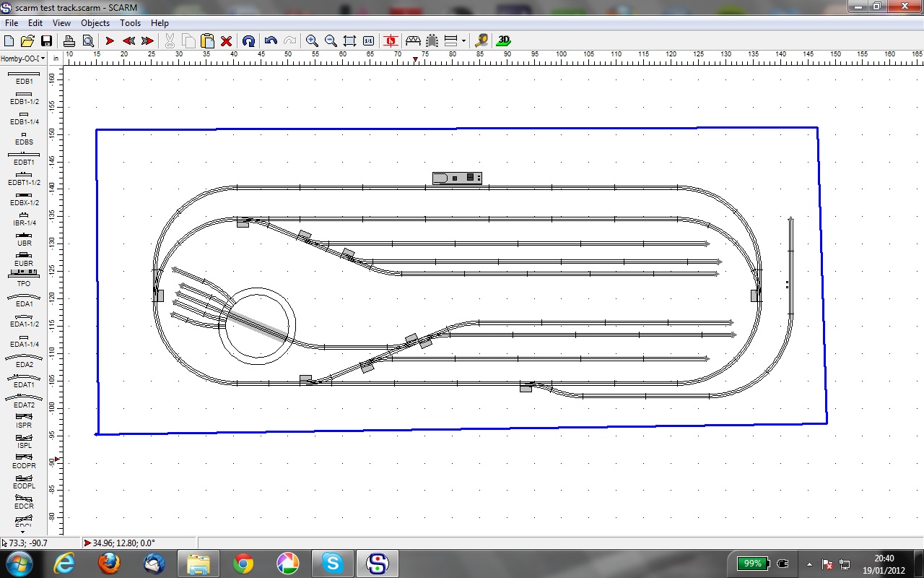Image resolution: width=924 pixels, height=578 pixels.
Task: Toggle the inch units button on ruler
Action: point(56,58)
